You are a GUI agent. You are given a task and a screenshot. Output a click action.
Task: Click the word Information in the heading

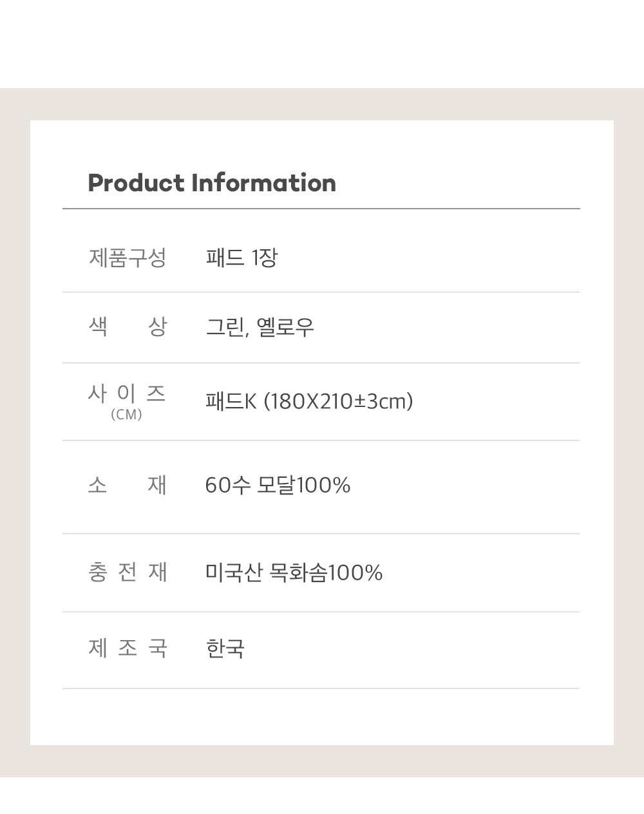264,183
